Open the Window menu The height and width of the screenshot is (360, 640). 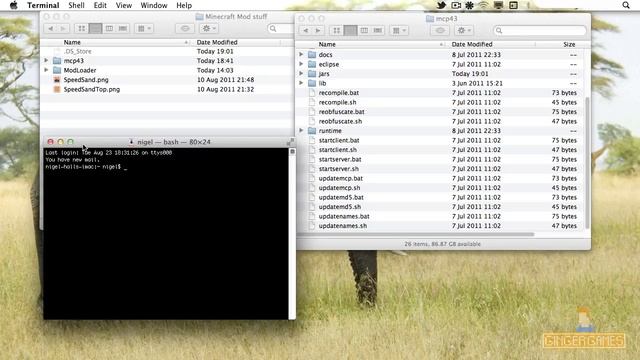154,5
